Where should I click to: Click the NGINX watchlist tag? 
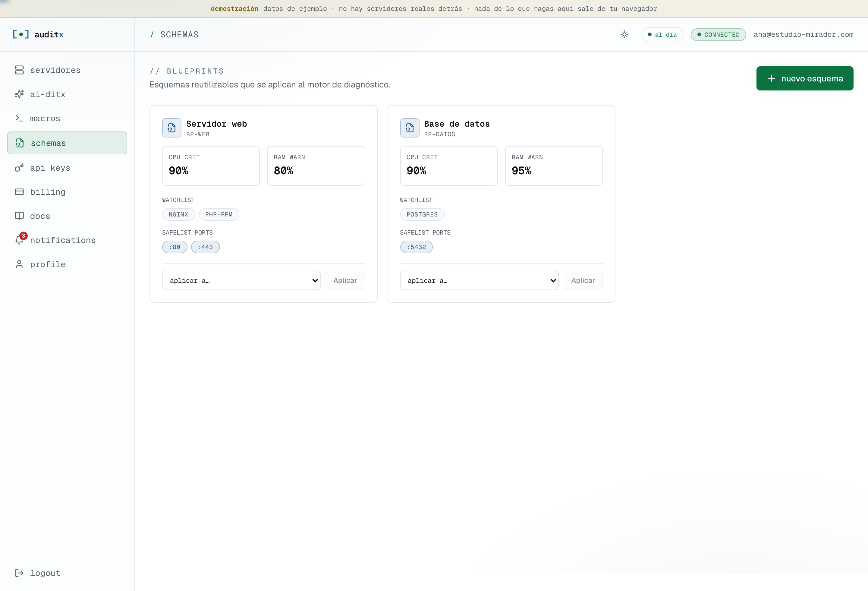click(178, 214)
